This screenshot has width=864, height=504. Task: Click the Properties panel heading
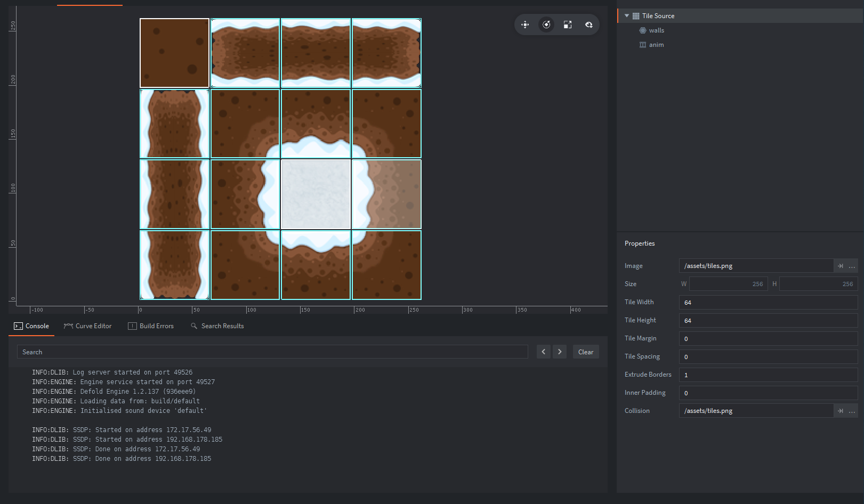coord(640,243)
